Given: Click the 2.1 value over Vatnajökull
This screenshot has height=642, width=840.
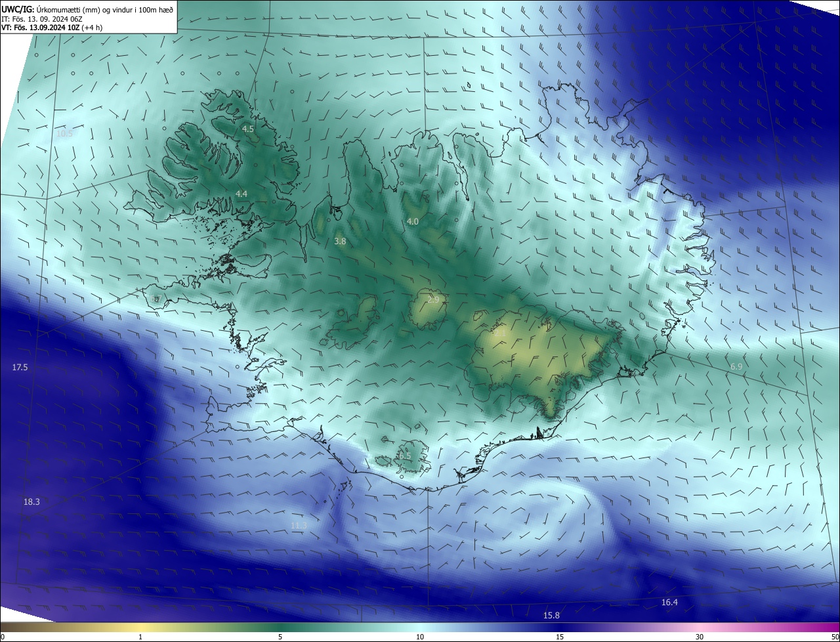Looking at the screenshot, I should coord(500,333).
